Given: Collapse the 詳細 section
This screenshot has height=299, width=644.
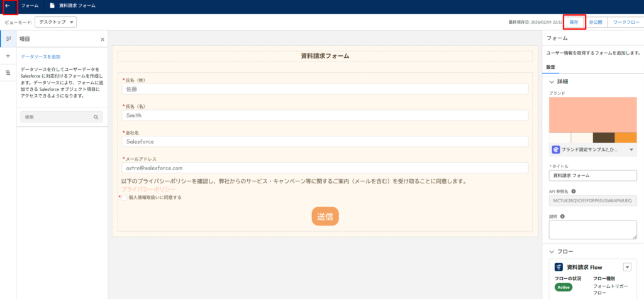Looking at the screenshot, I should tap(552, 82).
